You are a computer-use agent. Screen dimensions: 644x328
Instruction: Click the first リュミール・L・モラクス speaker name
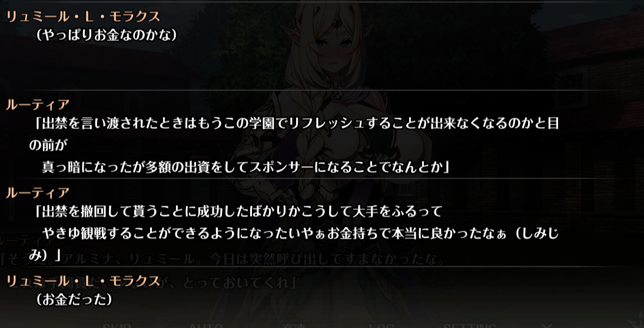pyautogui.click(x=83, y=17)
